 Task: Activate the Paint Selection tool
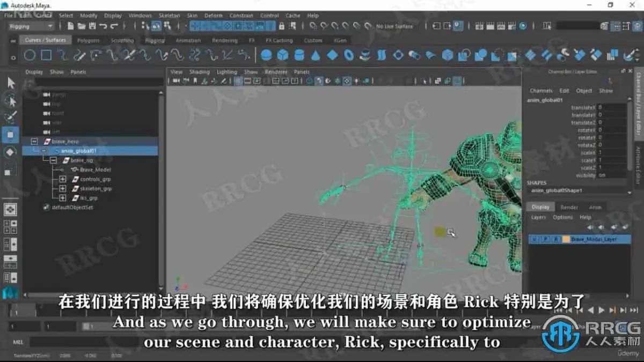(x=11, y=117)
